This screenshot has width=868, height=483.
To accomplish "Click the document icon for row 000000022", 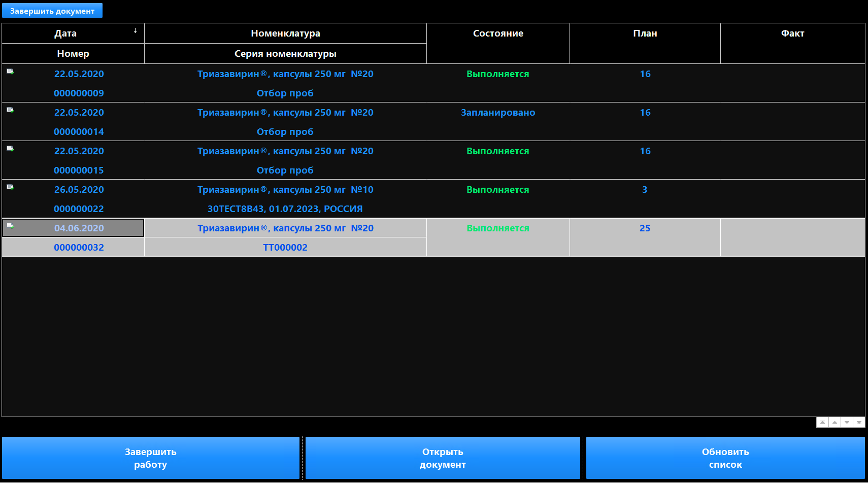I will pos(10,187).
